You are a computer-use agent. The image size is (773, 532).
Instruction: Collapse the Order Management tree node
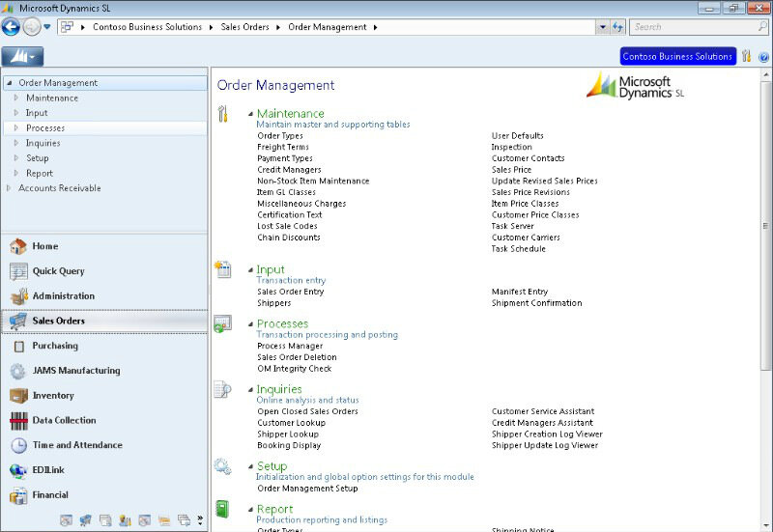tap(10, 83)
